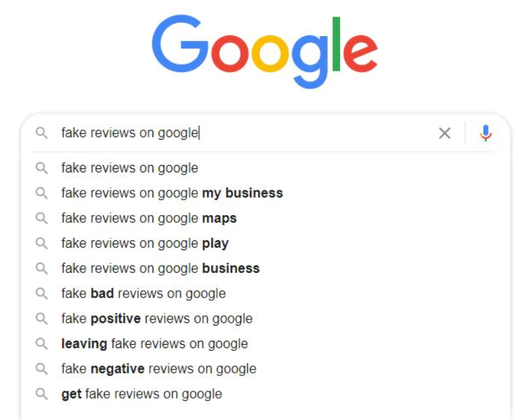
Task: Select the suggestion 'fake reviews on google business'
Action: tap(266, 268)
